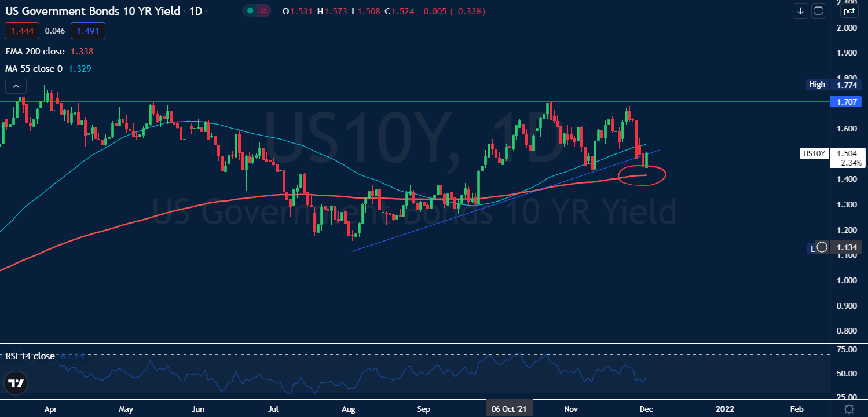
Task: Click the red sell price 1.444
Action: coord(21,31)
